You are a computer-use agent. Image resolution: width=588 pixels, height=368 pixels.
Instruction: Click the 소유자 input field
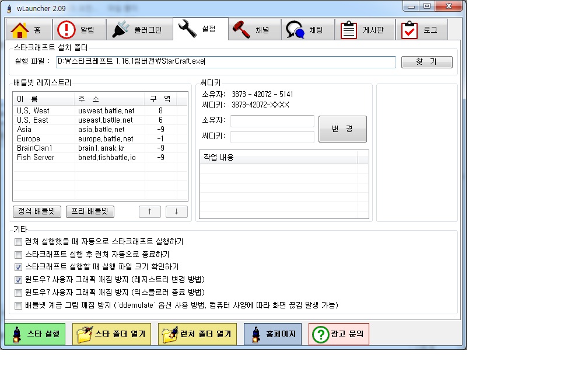coord(272,121)
